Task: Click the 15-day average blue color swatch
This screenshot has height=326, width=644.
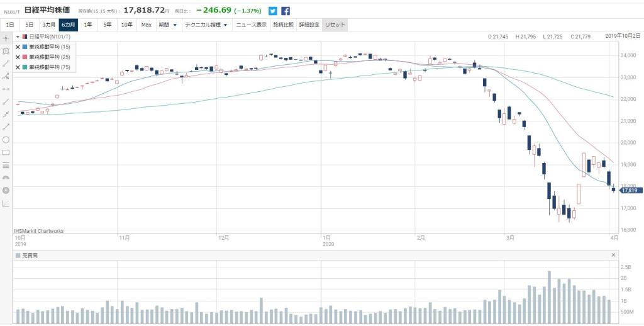Action: (x=25, y=47)
